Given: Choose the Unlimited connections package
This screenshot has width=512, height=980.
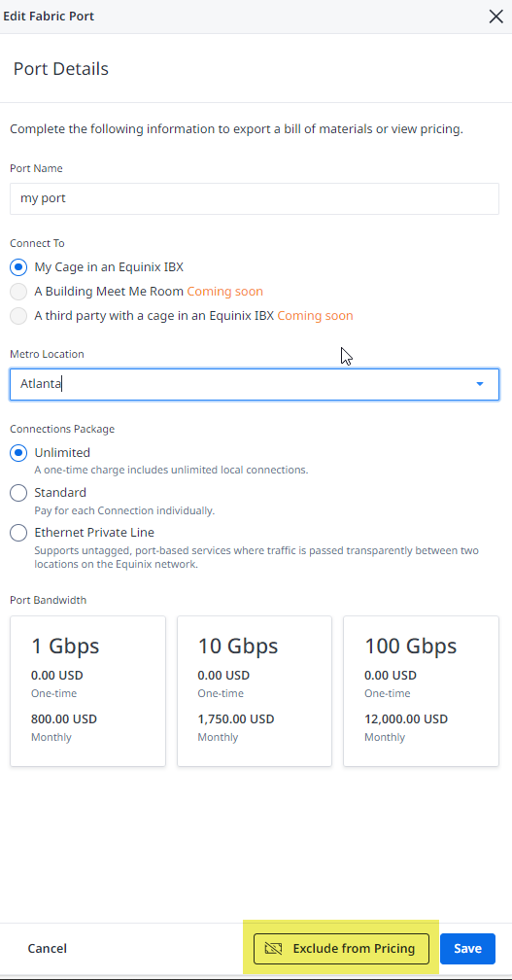Looking at the screenshot, I should click(x=18, y=452).
